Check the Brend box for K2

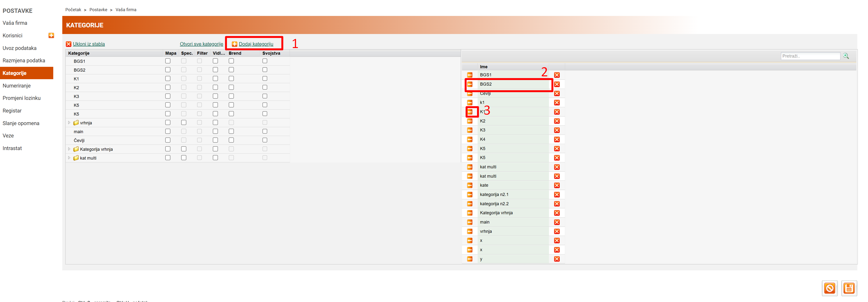pyautogui.click(x=231, y=87)
